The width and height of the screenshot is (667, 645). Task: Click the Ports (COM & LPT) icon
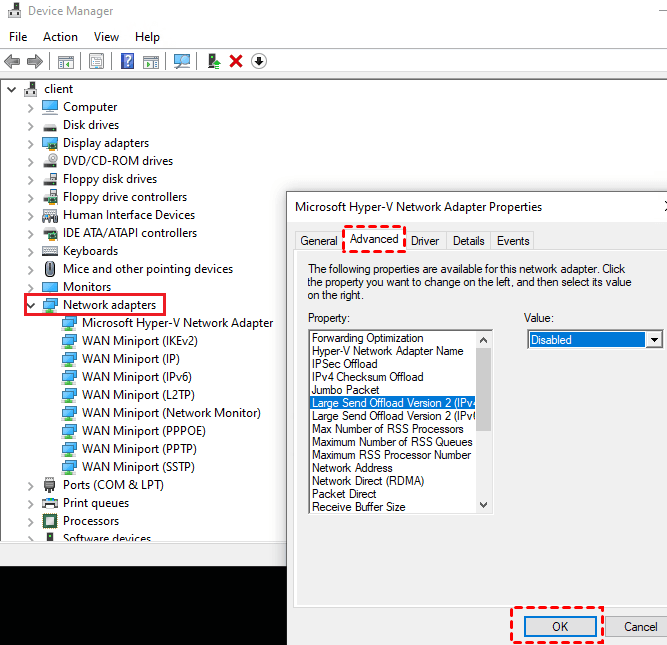click(50, 485)
